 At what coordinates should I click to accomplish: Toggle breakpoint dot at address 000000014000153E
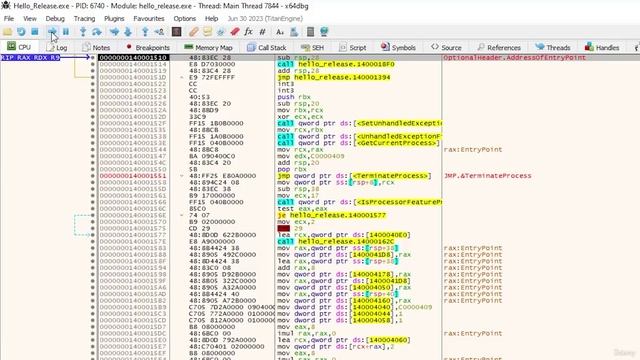click(x=93, y=143)
